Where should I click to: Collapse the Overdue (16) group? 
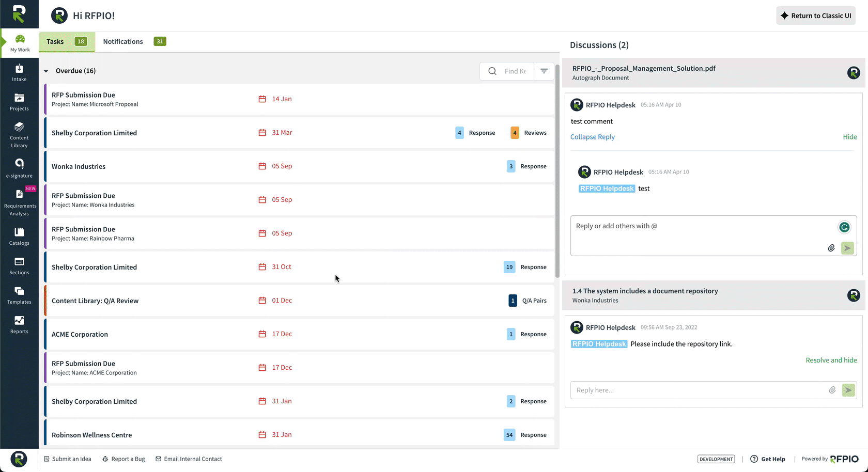click(46, 71)
